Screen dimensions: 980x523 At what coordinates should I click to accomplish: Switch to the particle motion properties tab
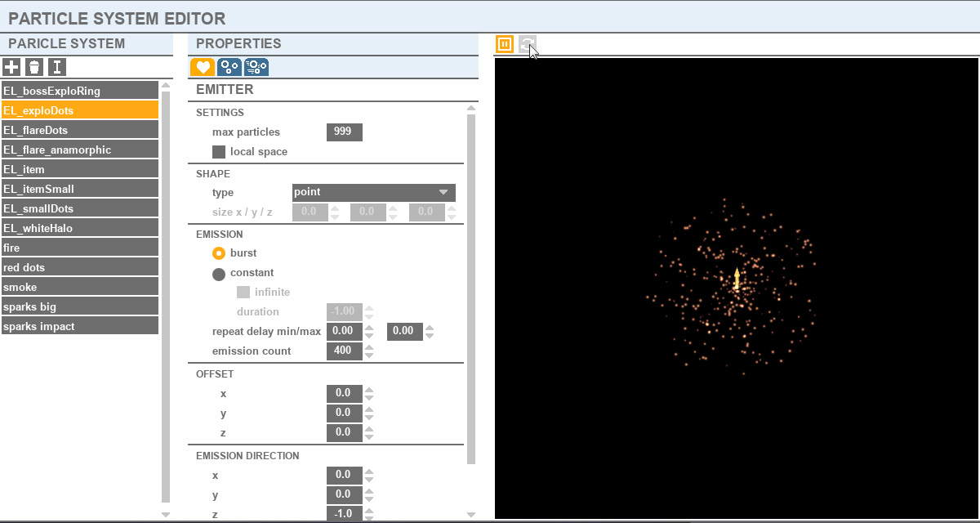[256, 67]
